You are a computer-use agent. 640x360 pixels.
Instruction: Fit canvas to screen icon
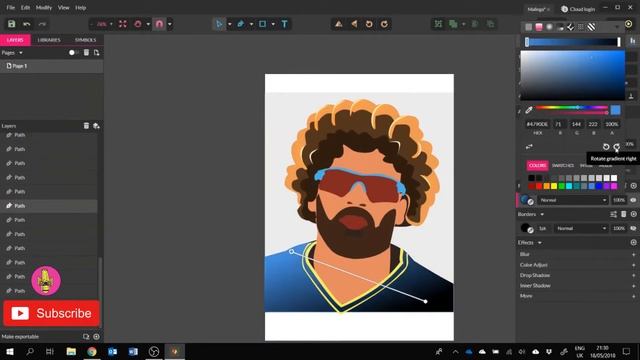pos(122,24)
